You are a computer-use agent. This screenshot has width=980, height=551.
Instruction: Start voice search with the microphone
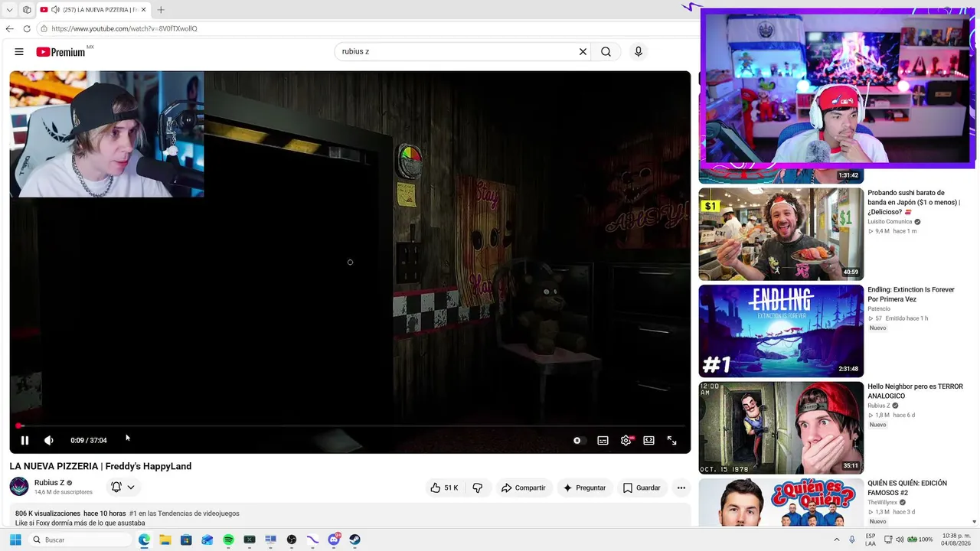639,52
